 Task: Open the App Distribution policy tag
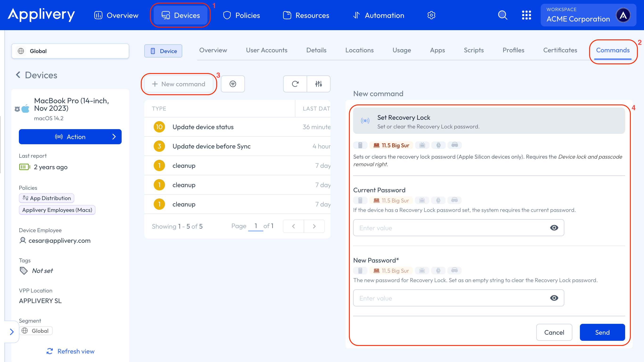coord(46,198)
